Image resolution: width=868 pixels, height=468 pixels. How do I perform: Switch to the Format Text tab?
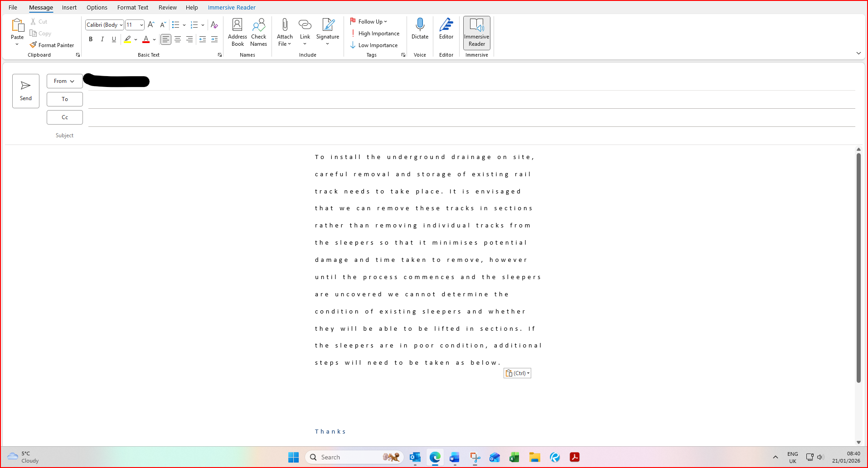133,7
